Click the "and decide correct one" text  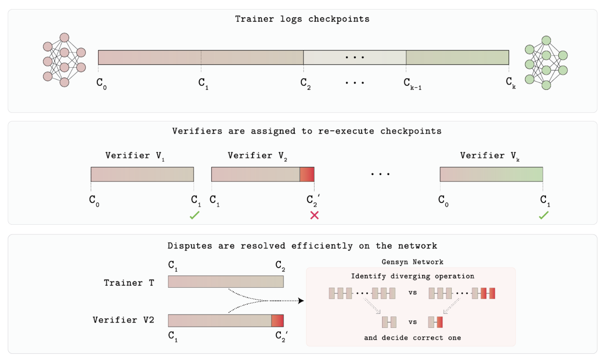click(x=412, y=338)
